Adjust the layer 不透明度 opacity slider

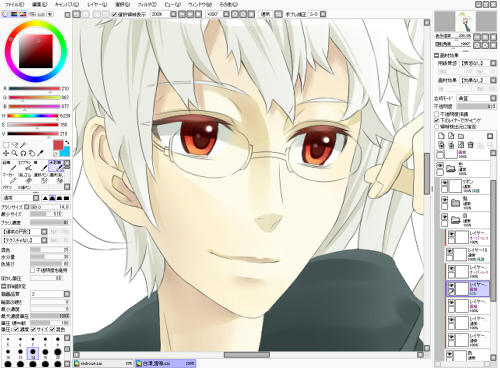[476, 106]
